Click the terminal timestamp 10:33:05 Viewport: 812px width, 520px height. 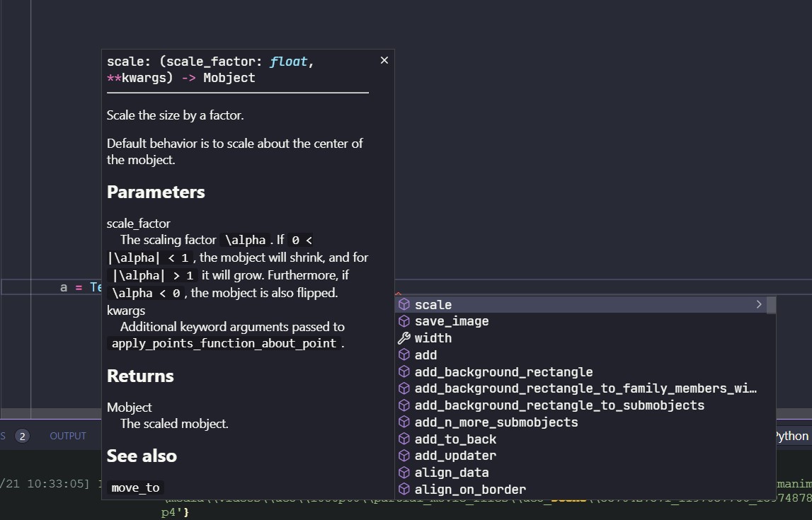pos(58,484)
